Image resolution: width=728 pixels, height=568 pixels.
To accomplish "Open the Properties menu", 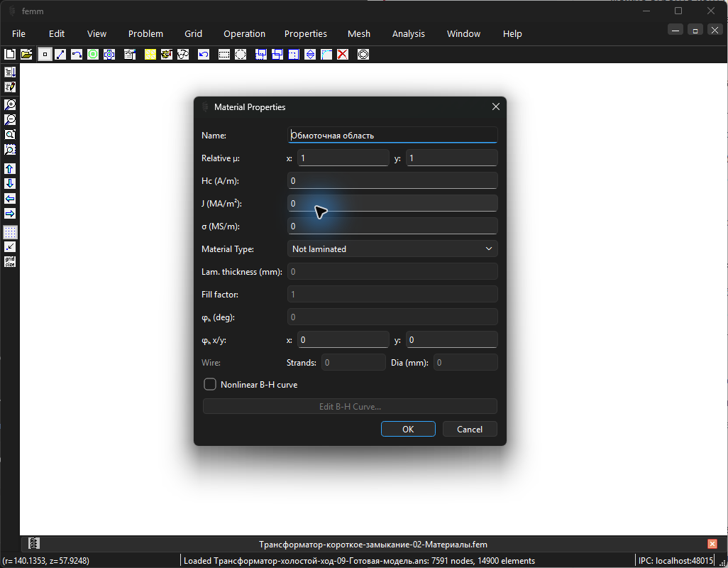I will click(306, 34).
